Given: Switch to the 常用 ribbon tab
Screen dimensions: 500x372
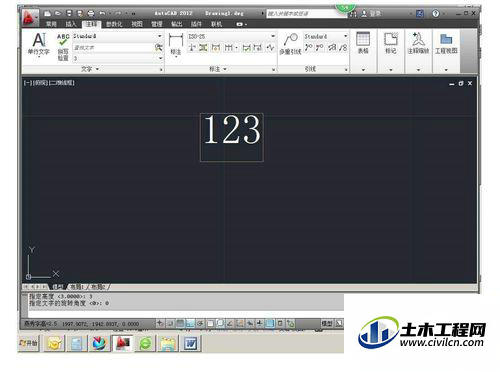Looking at the screenshot, I should [x=51, y=24].
